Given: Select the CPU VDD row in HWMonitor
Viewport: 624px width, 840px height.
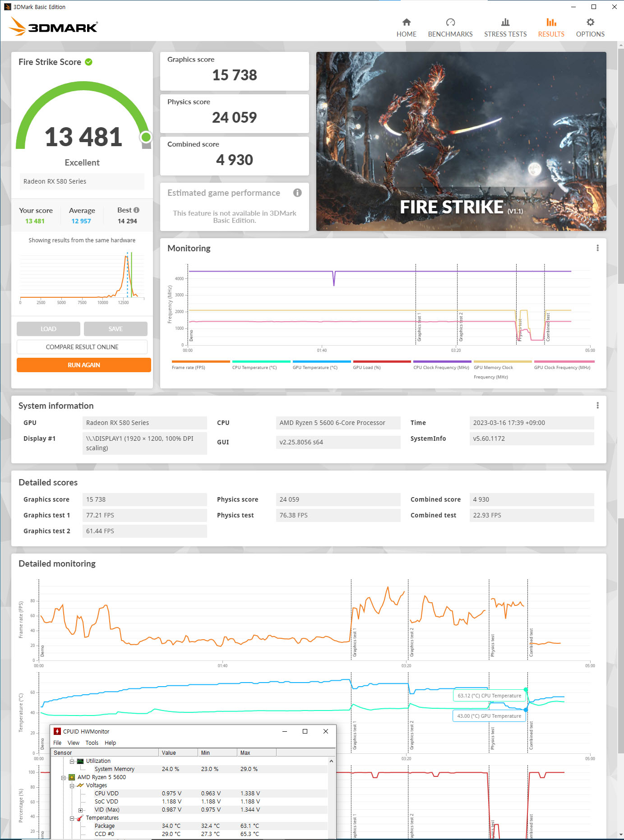Looking at the screenshot, I should pyautogui.click(x=190, y=794).
